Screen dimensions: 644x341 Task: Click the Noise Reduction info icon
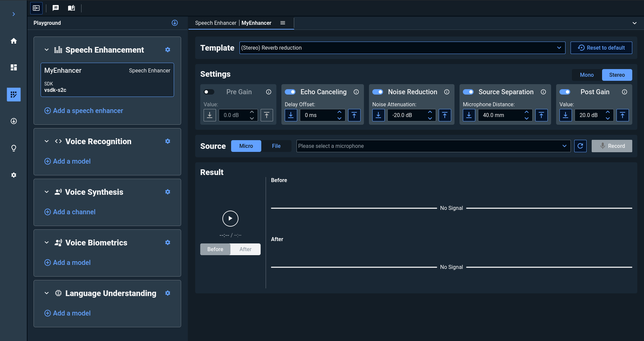coord(447,92)
